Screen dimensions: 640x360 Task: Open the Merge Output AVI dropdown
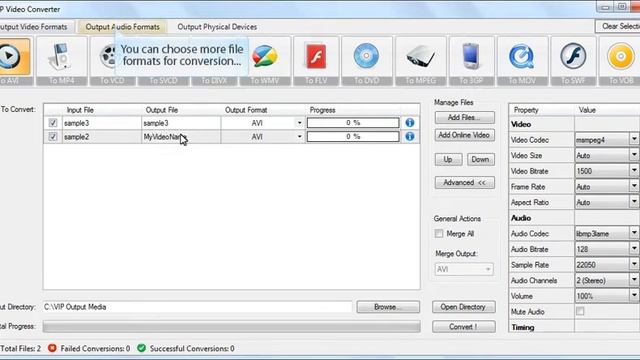[x=464, y=269]
